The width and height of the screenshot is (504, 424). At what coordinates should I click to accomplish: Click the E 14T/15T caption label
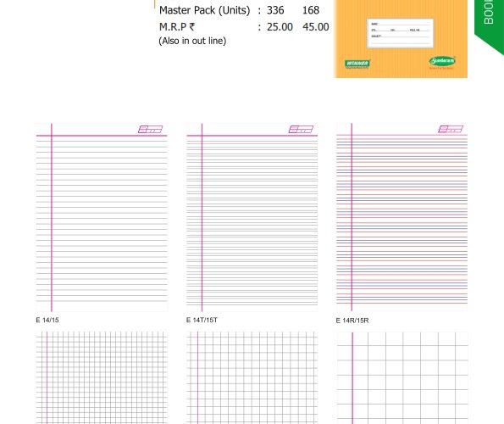pos(202,320)
